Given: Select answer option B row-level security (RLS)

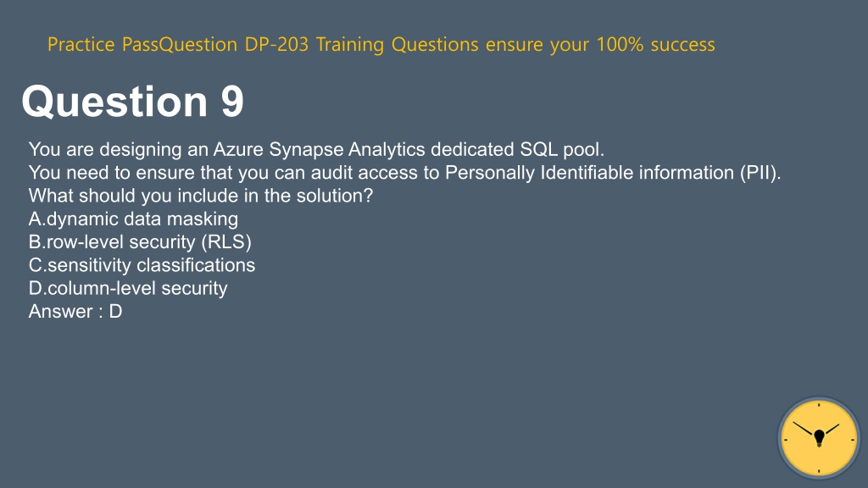Looking at the screenshot, I should tap(140, 242).
